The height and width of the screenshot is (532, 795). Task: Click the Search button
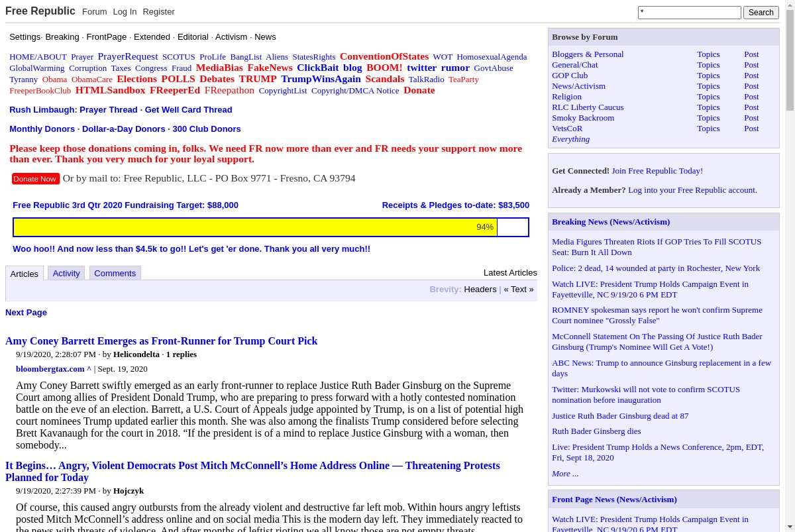tap(761, 13)
